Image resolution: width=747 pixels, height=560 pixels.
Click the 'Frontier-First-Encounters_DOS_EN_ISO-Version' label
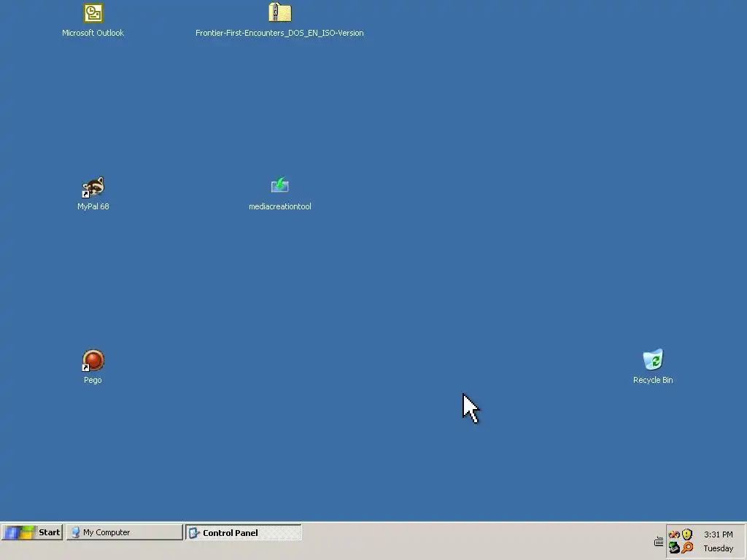tap(279, 33)
